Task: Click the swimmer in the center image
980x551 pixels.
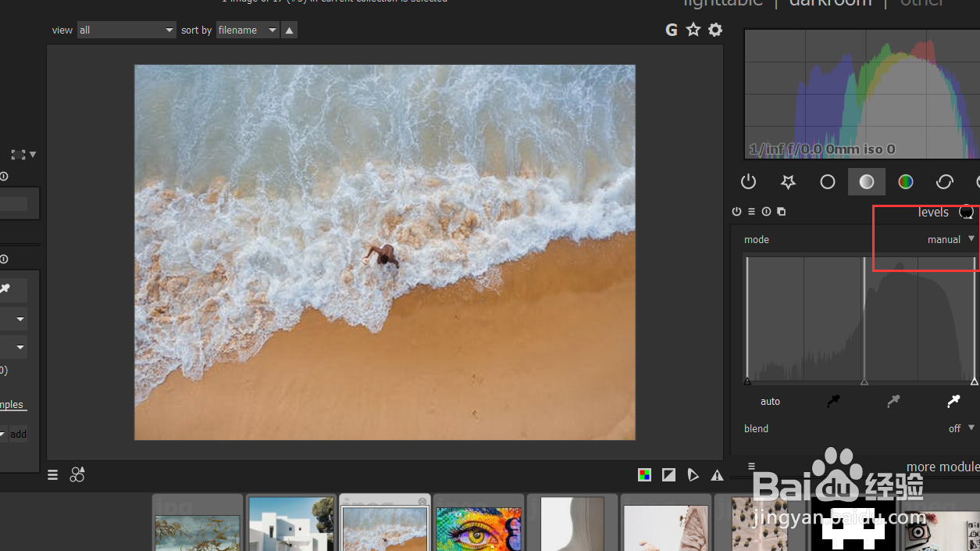Action: point(383,256)
